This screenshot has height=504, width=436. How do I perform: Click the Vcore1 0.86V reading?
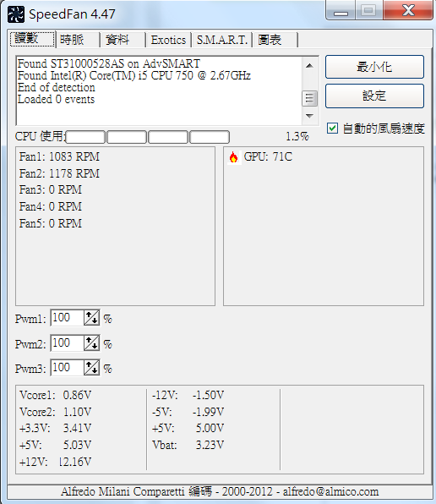[x=56, y=395]
